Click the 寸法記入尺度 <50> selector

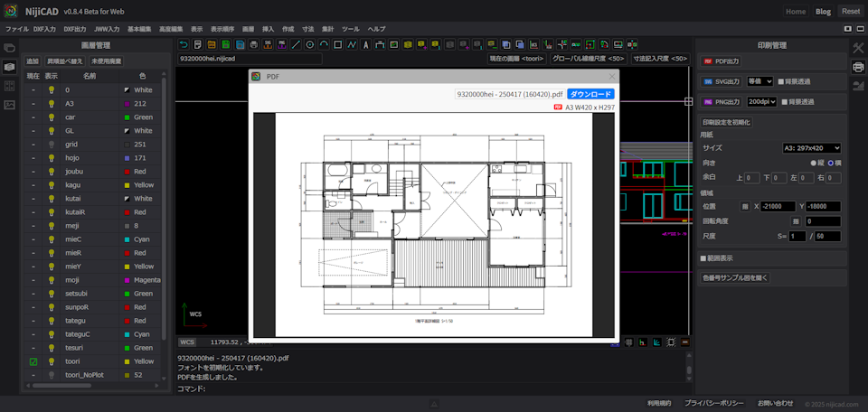tap(660, 59)
